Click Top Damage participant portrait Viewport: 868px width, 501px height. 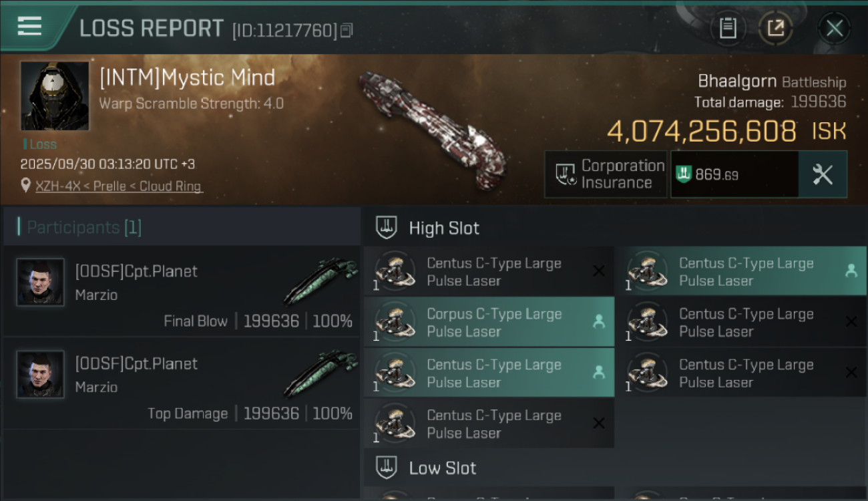(x=41, y=375)
